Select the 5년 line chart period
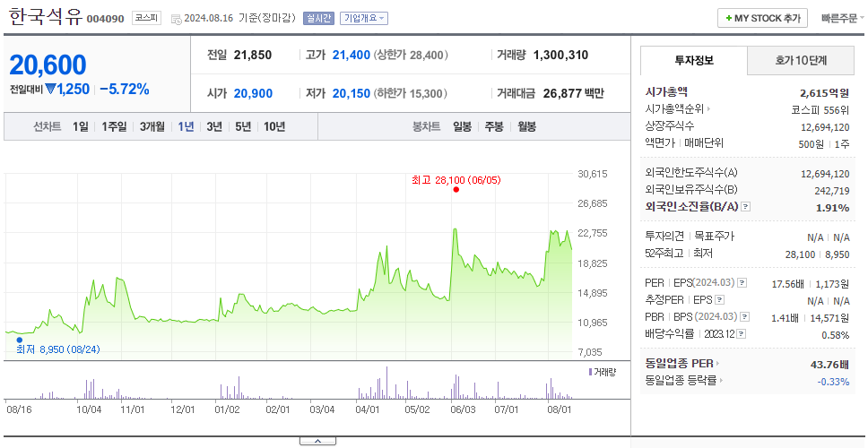868x448 pixels. coord(243,126)
